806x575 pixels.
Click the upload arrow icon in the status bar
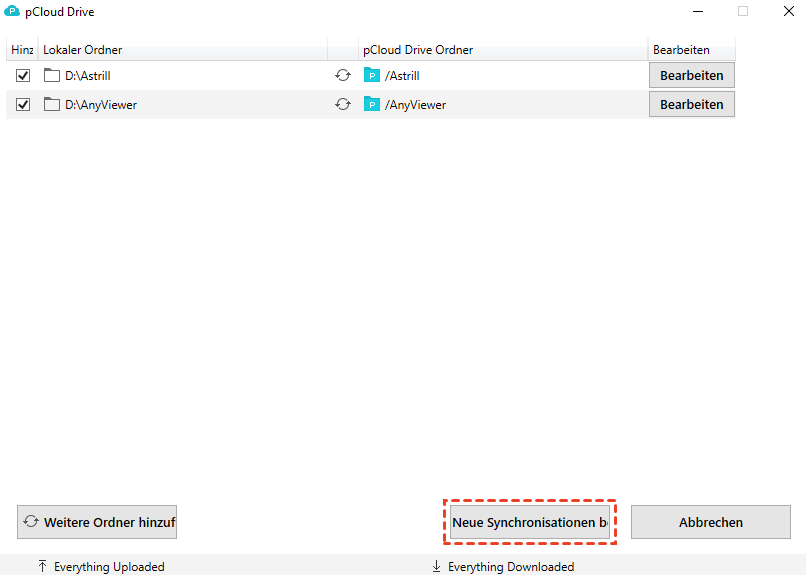coord(43,566)
